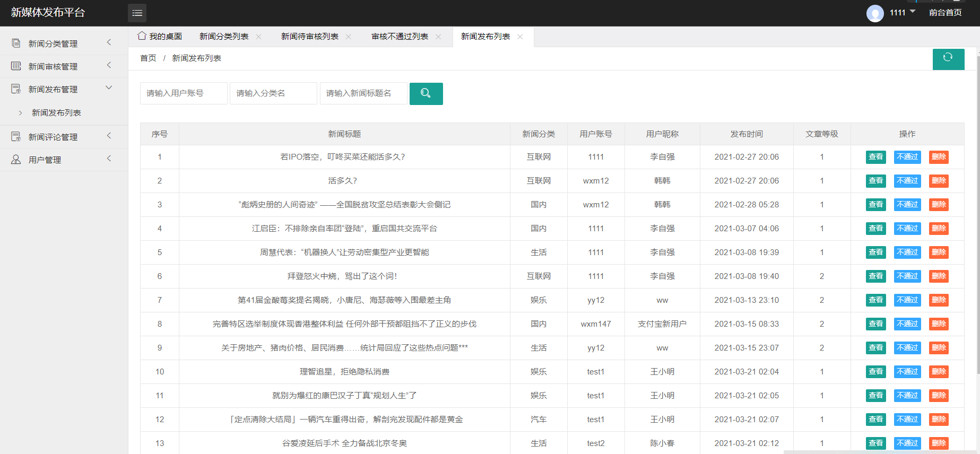The image size is (980, 454).
Task: Click the 新闻发布管理 sidebar icon
Action: [16, 89]
